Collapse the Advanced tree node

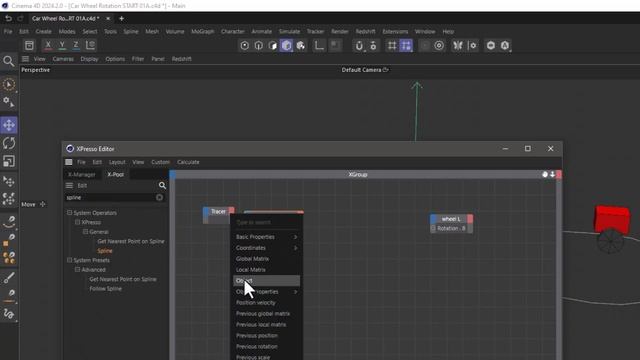tap(77, 270)
